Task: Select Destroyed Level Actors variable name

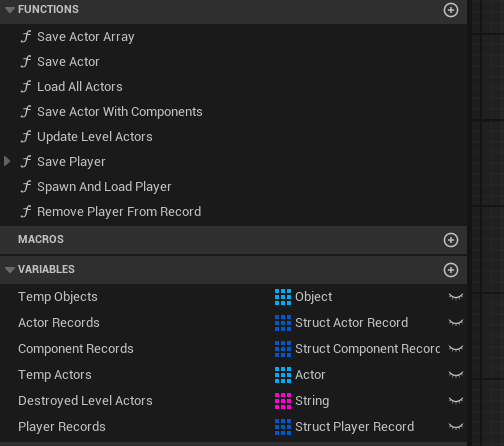Action: point(85,401)
